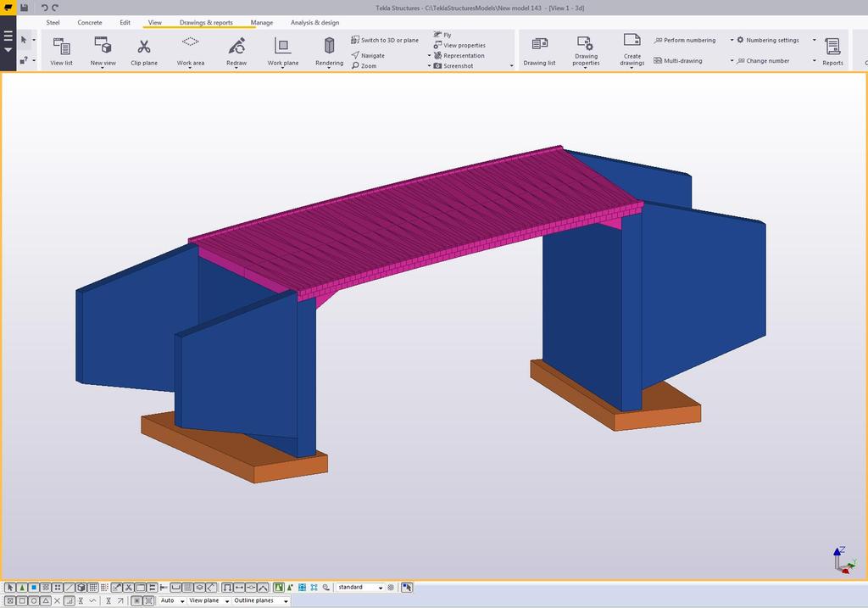Open the View plane dropdown

209,601
